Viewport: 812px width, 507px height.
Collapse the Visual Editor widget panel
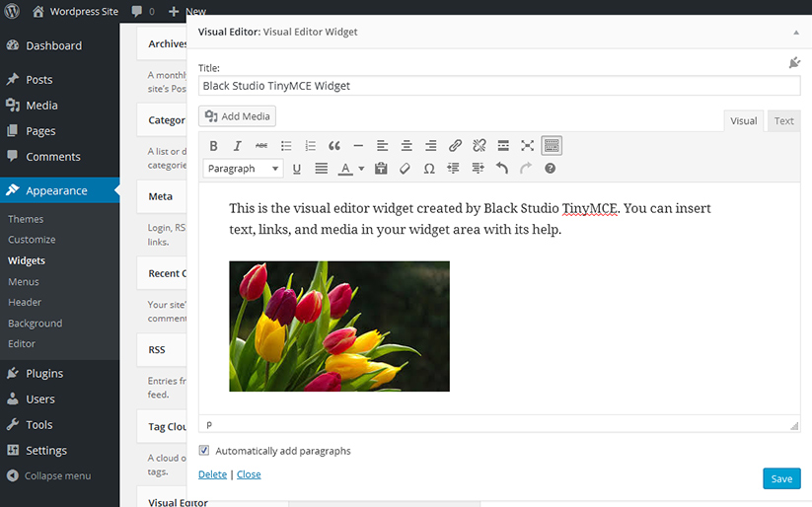(x=795, y=32)
